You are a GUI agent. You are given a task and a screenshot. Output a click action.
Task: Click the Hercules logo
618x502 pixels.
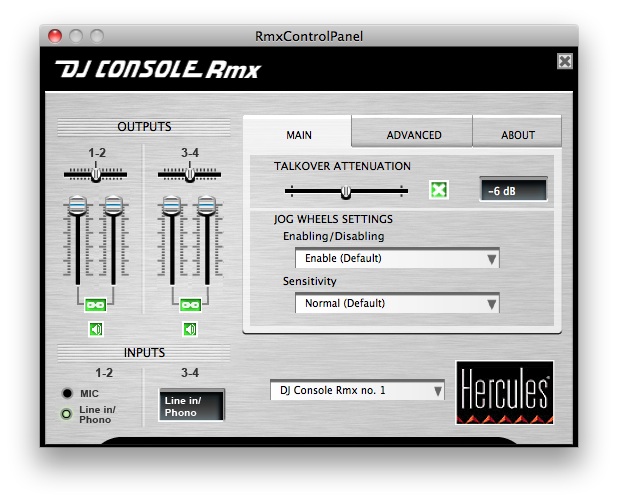504,393
